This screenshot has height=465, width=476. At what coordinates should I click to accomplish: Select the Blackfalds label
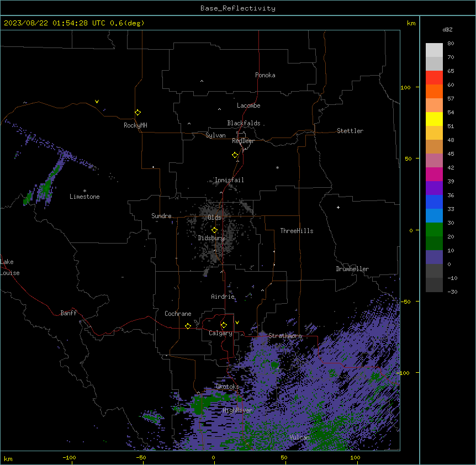244,123
